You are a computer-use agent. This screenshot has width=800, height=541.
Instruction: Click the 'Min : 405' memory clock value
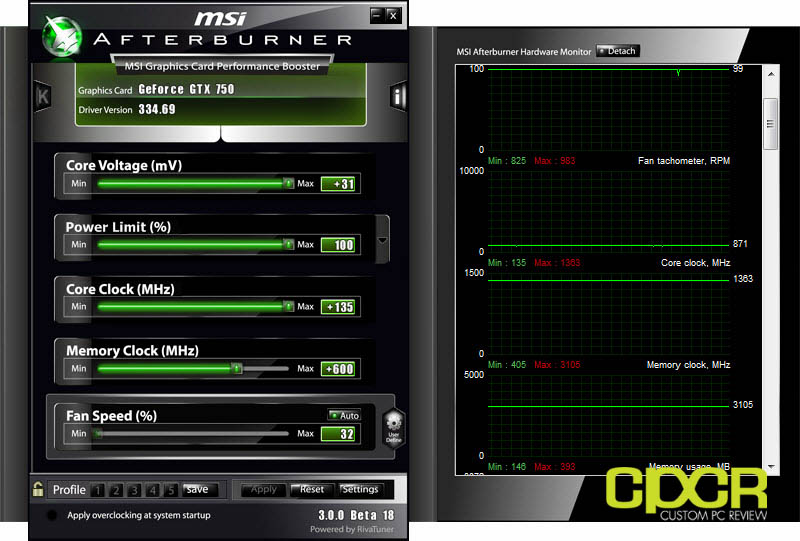point(507,365)
